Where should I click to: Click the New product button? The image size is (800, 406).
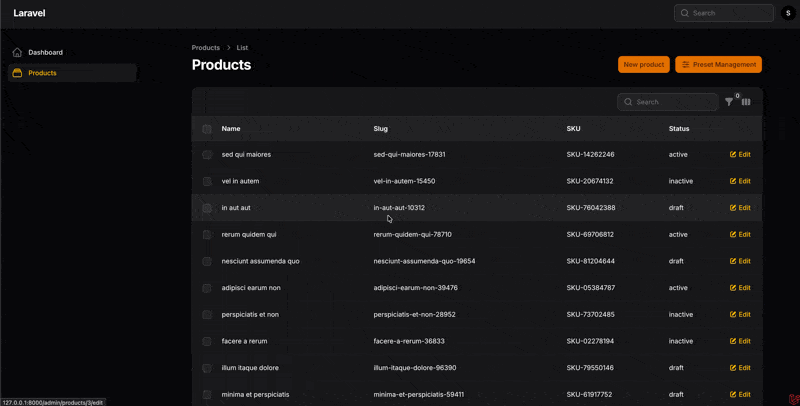[x=643, y=65]
